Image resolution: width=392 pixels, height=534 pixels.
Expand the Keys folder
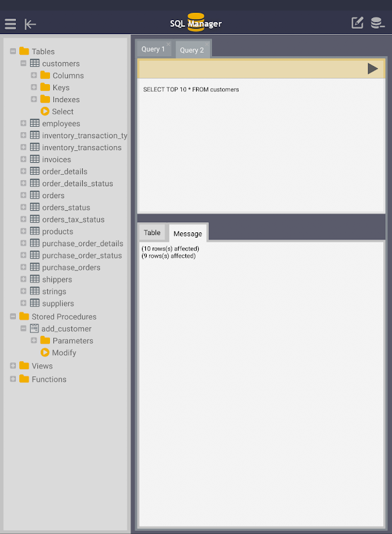click(34, 87)
